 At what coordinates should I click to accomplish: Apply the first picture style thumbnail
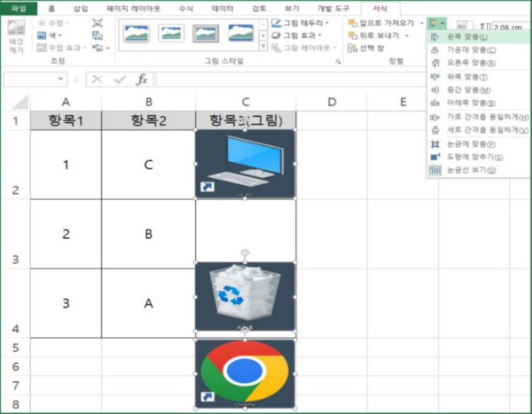click(136, 33)
